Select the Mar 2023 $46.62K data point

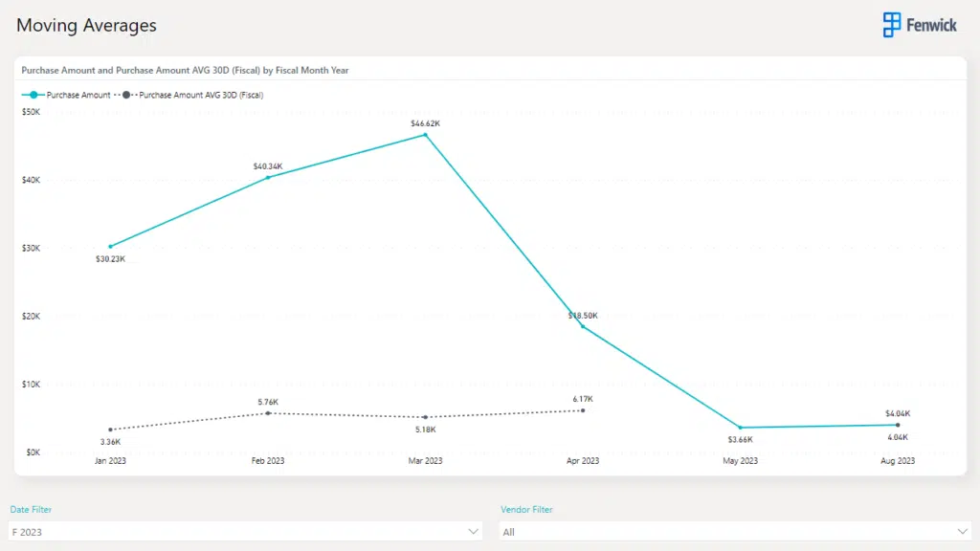coord(426,135)
